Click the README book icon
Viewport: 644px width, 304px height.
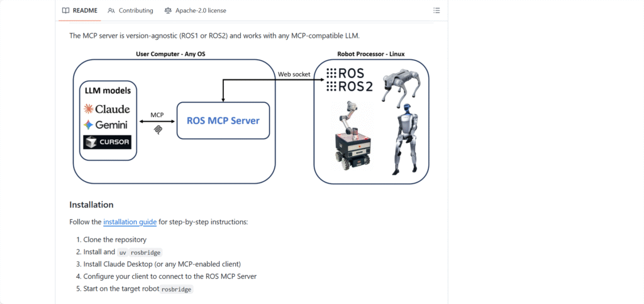(x=65, y=11)
